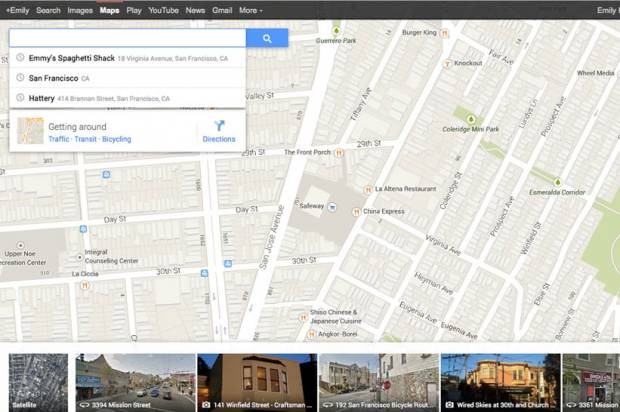
Task: Open the 141 Winfield Street Craftsman photo
Action: pos(257,382)
